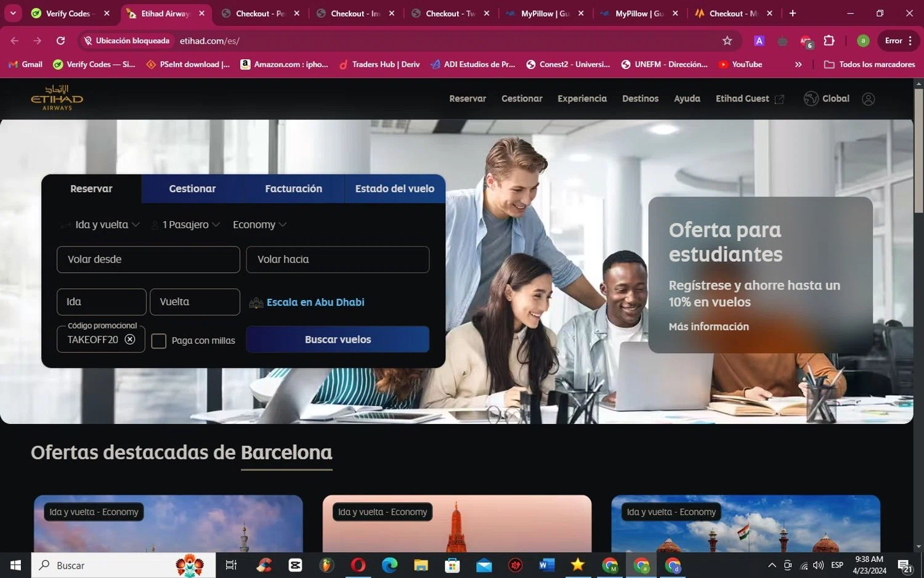Open the user profile account icon
Screen dimensions: 924x578
pyautogui.click(x=868, y=99)
